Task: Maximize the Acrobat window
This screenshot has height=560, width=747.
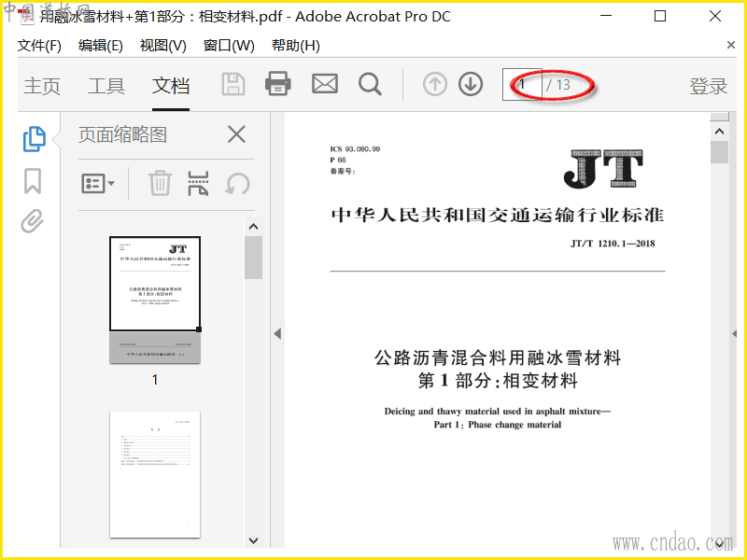Action: 660,16
